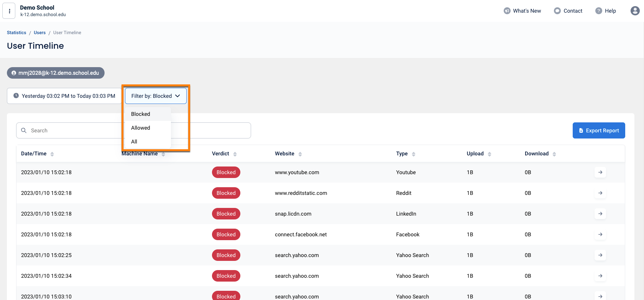
Task: Click the 2023/01/10 15:02:34 timestamp
Action: coord(46,276)
